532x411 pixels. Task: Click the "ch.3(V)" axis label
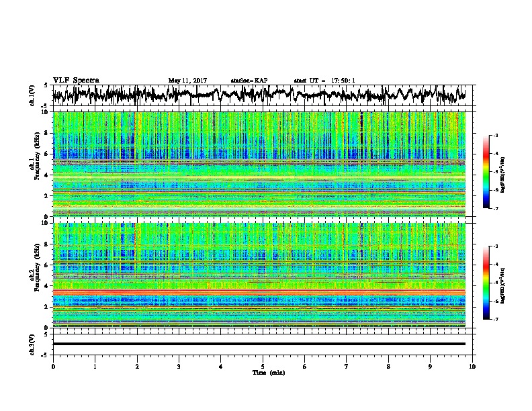pos(32,345)
